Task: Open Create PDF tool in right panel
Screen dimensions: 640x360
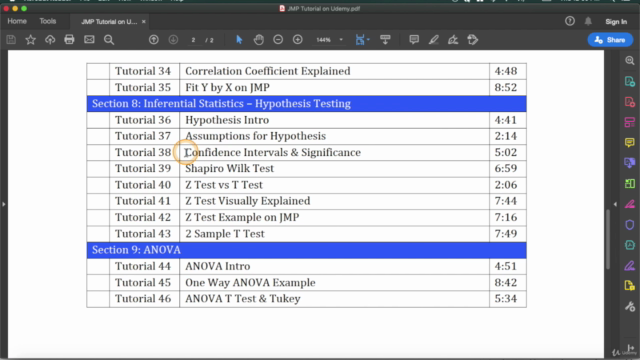Action: [x=630, y=102]
